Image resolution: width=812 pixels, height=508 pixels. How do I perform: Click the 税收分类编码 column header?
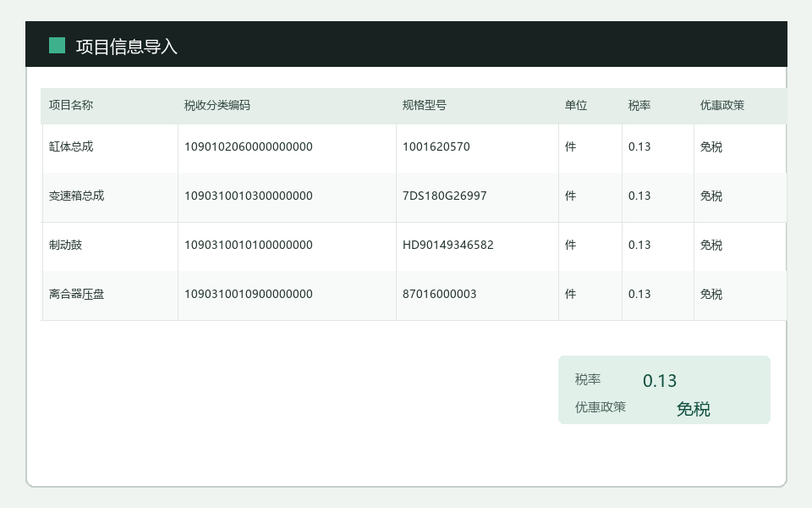(x=217, y=105)
